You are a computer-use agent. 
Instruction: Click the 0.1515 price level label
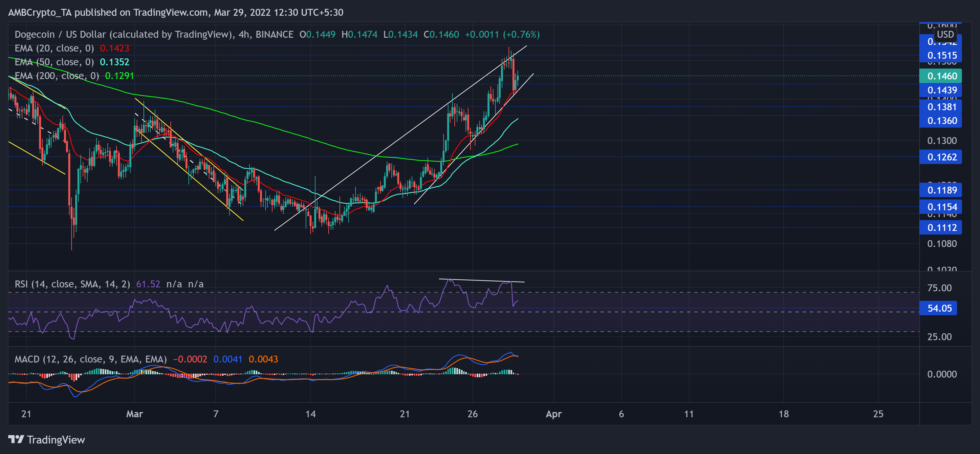tap(942, 55)
